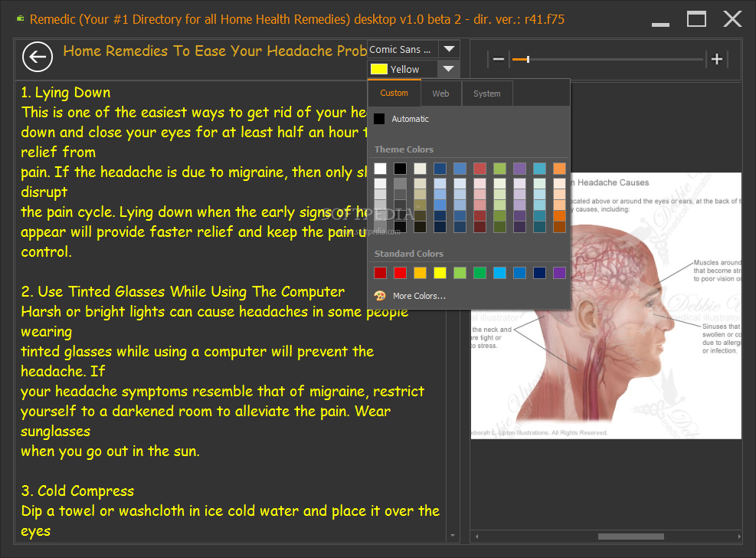Pick red theme color swatch in top row

coord(479,169)
